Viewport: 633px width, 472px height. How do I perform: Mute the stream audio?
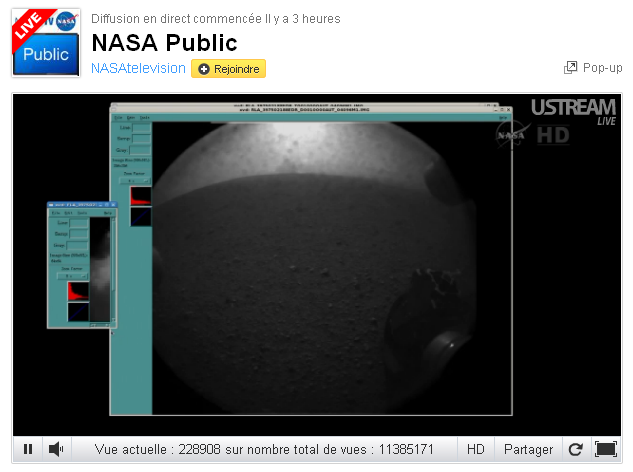57,450
